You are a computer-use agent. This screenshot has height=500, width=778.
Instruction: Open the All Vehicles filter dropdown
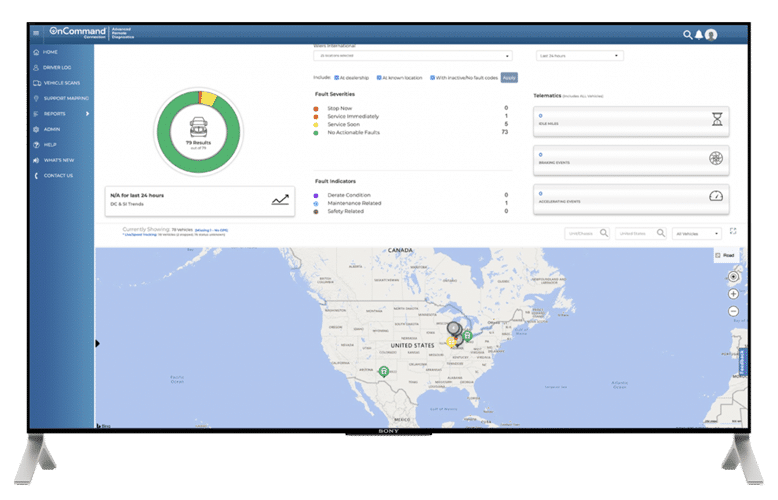[x=698, y=233]
